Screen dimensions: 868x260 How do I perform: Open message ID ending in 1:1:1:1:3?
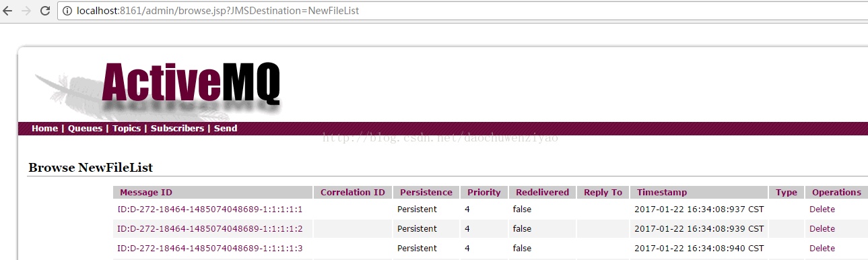[x=210, y=249]
